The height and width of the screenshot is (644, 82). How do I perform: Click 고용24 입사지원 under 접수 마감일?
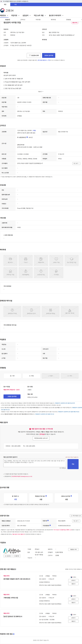(x=12, y=397)
